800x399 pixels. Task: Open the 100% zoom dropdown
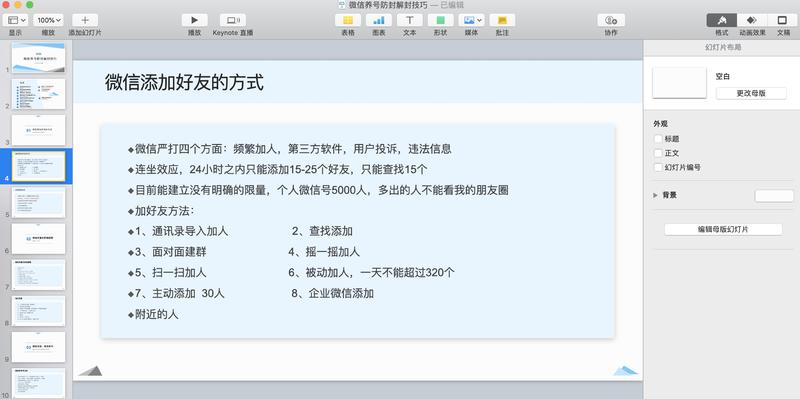click(49, 20)
